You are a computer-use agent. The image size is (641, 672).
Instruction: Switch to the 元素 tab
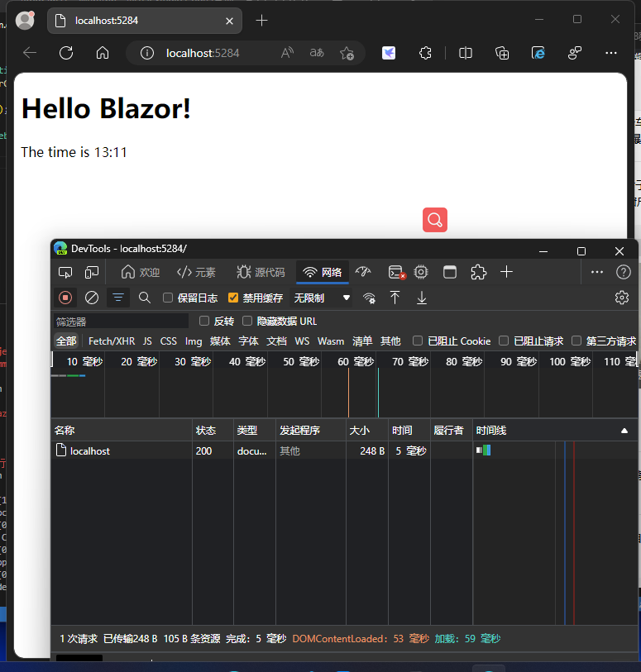click(197, 272)
